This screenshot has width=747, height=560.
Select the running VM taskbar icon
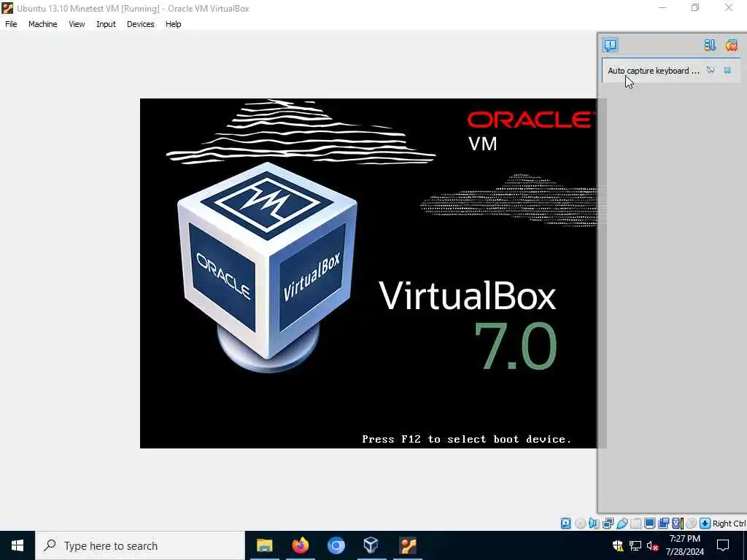(x=408, y=545)
